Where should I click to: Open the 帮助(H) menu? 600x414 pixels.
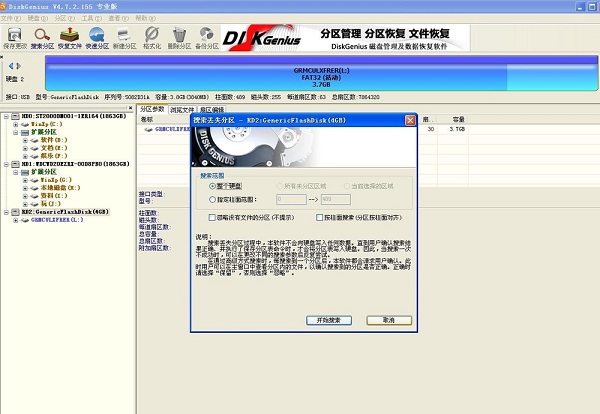[x=145, y=18]
